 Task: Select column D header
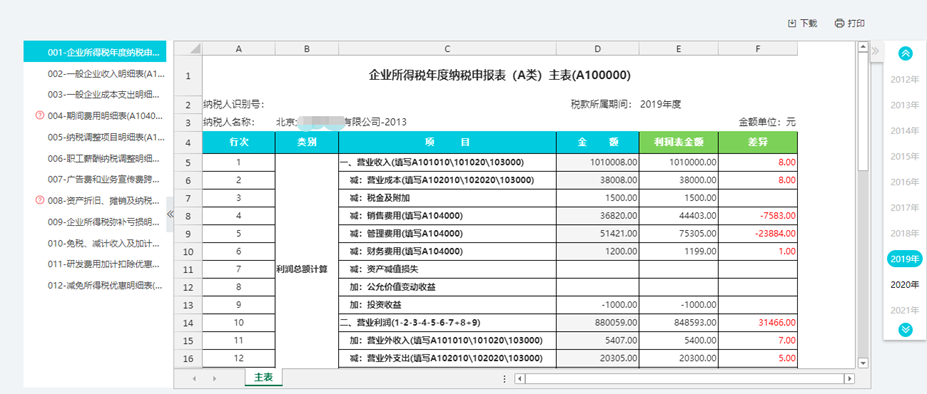click(x=597, y=49)
